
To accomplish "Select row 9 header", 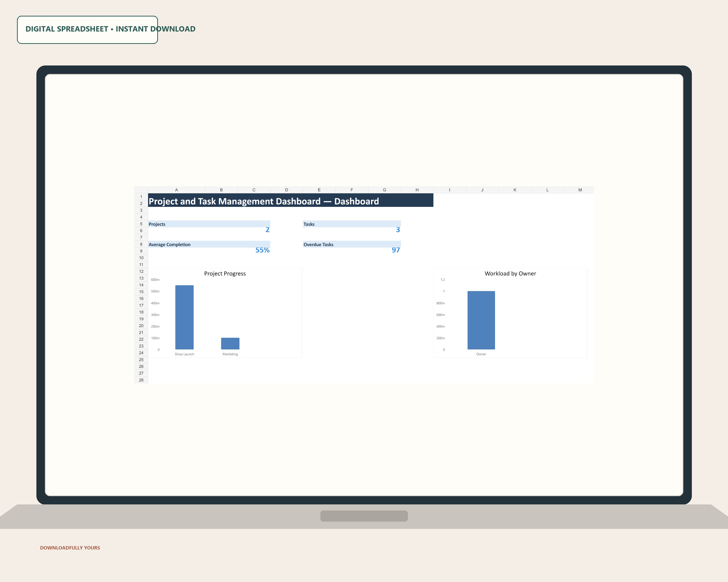I will (x=141, y=251).
